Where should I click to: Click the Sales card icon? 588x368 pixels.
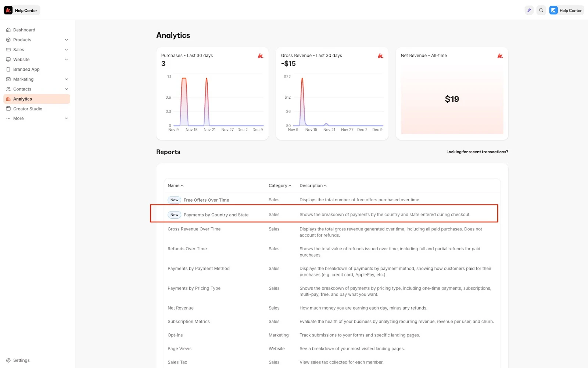(8, 50)
